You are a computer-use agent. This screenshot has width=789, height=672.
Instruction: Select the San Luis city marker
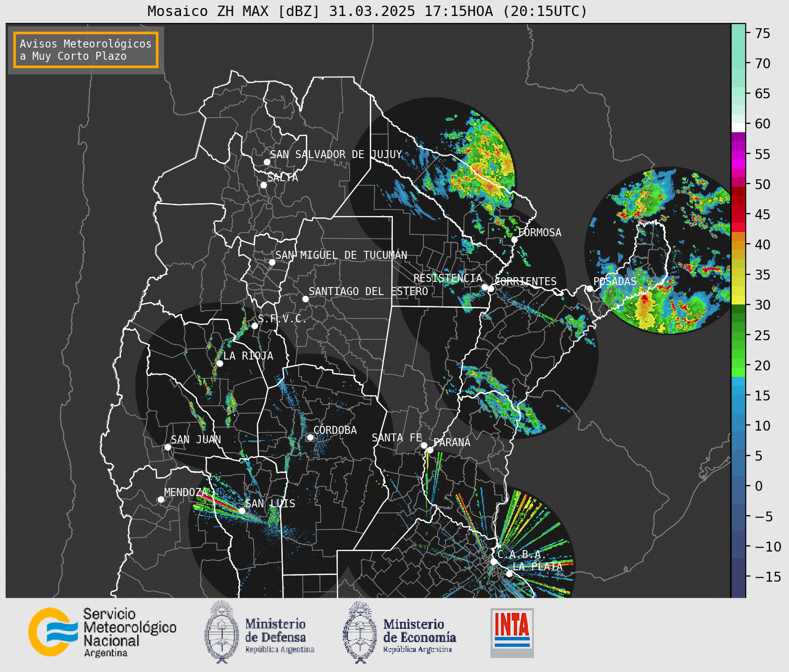242,511
